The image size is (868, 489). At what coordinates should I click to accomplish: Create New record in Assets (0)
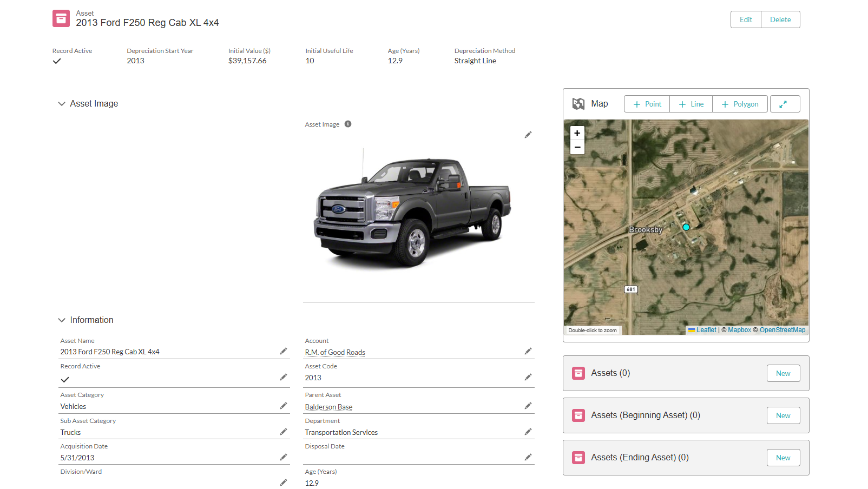pos(783,373)
